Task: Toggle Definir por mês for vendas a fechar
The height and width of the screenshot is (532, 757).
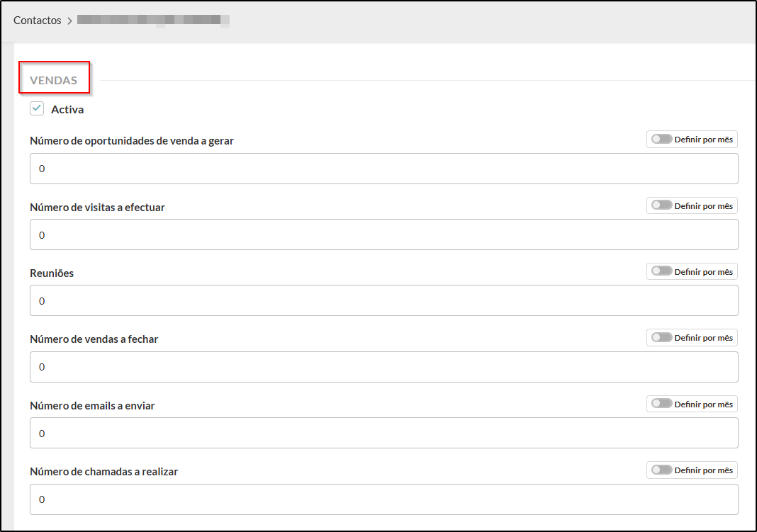Action: pyautogui.click(x=662, y=338)
